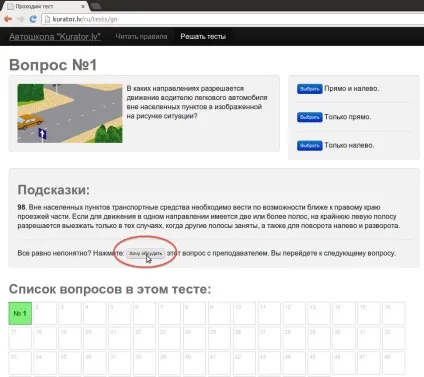Jump to question 3 in the list
Viewport: 424px width, 377px height.
pos(70,313)
